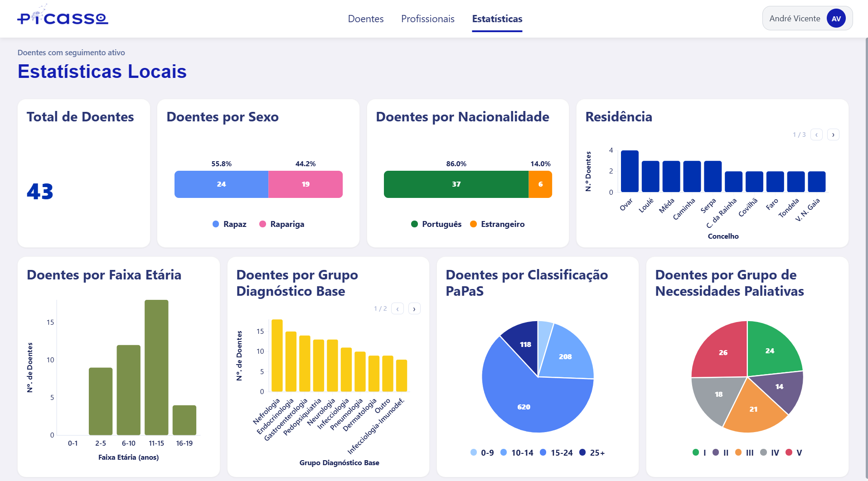Click the blue Rapaz bar segment showing 24
868x481 pixels.
click(221, 184)
